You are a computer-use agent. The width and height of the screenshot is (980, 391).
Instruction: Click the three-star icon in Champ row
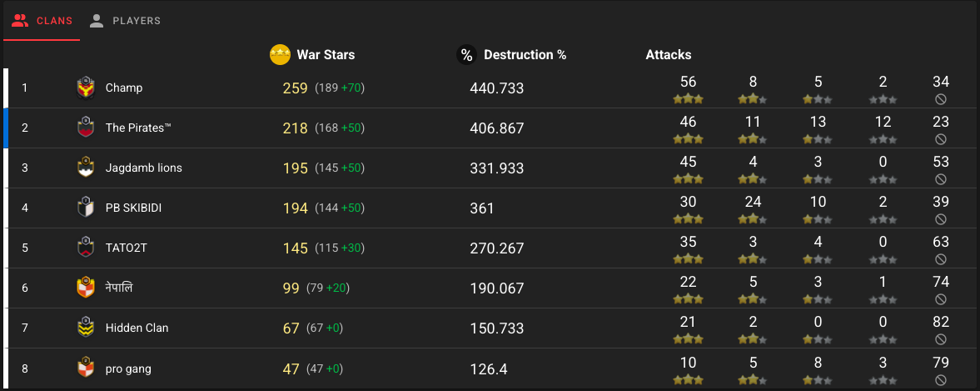point(688,99)
